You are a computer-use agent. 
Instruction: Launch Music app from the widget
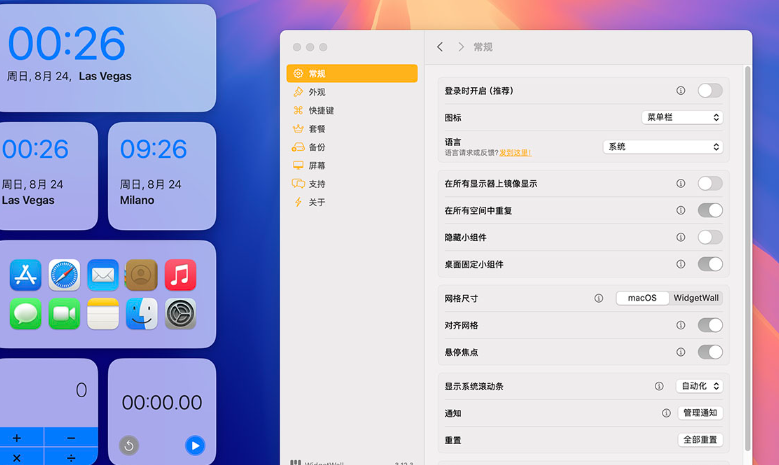point(180,275)
